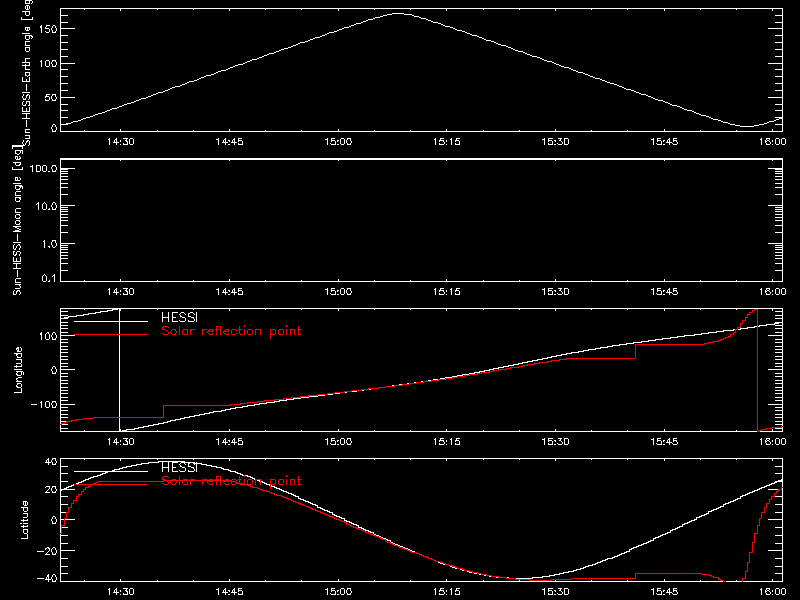Viewport: 800px width, 600px height.
Task: Click the -20 tick on Latitude axis
Action: 47,551
